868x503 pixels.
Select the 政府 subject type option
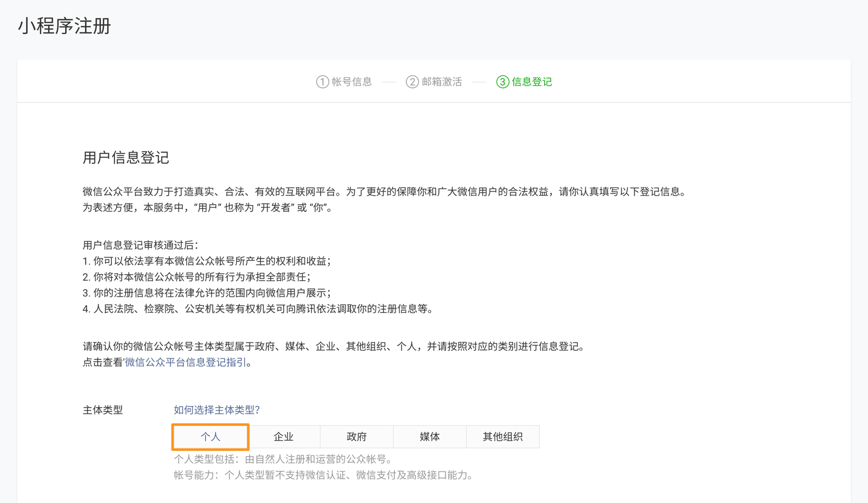[356, 437]
